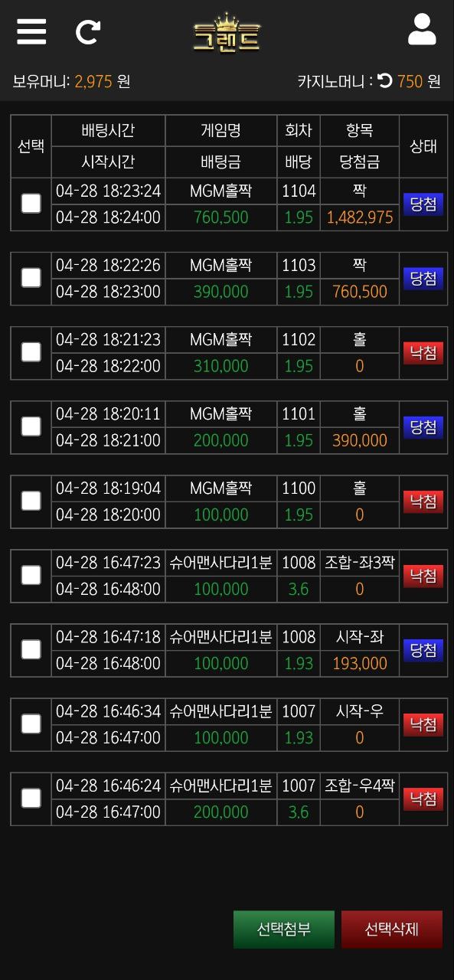Open the user profile icon

pos(422,30)
